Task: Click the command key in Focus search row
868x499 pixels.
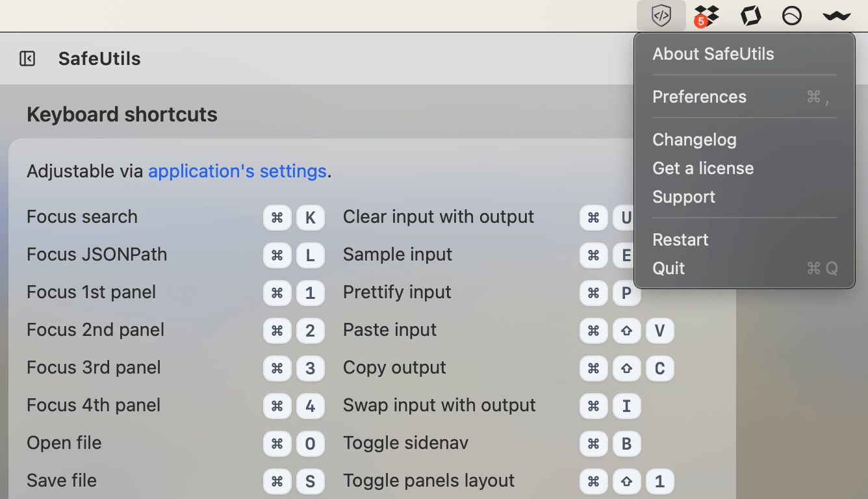Action: (x=277, y=218)
